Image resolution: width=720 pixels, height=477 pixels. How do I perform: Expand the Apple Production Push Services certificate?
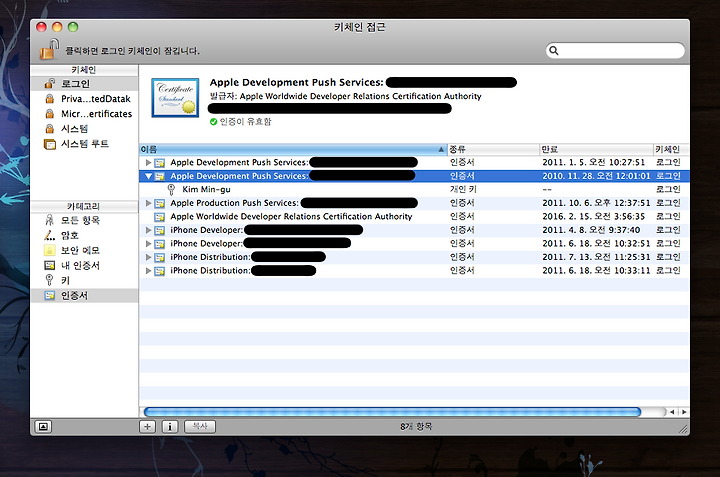coord(148,203)
